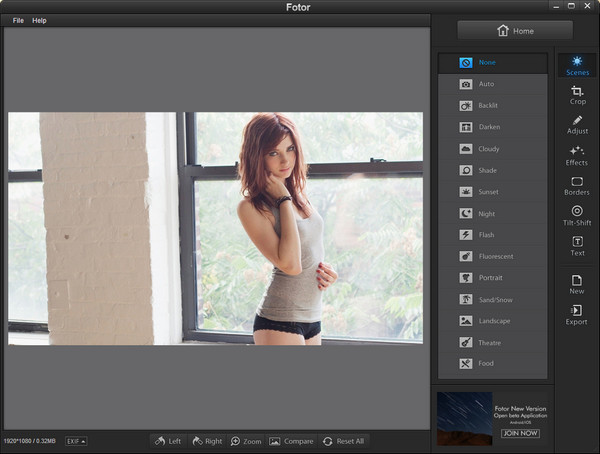Open the Borders panel
The image size is (600, 454).
tap(577, 185)
